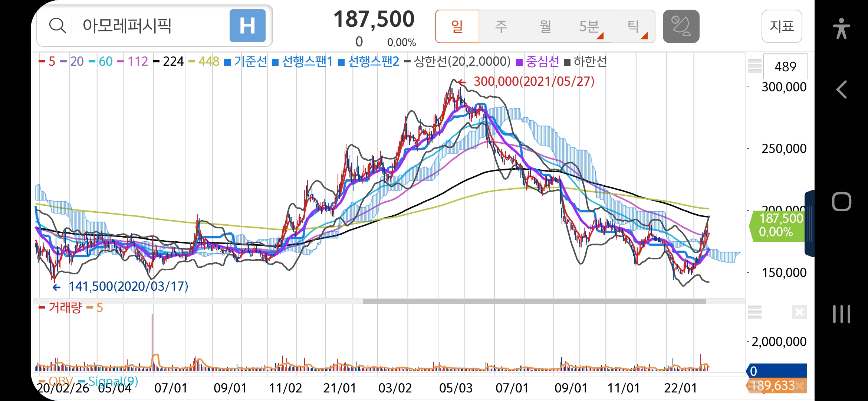
Task: Select the 일 daily chart tab
Action: click(457, 26)
